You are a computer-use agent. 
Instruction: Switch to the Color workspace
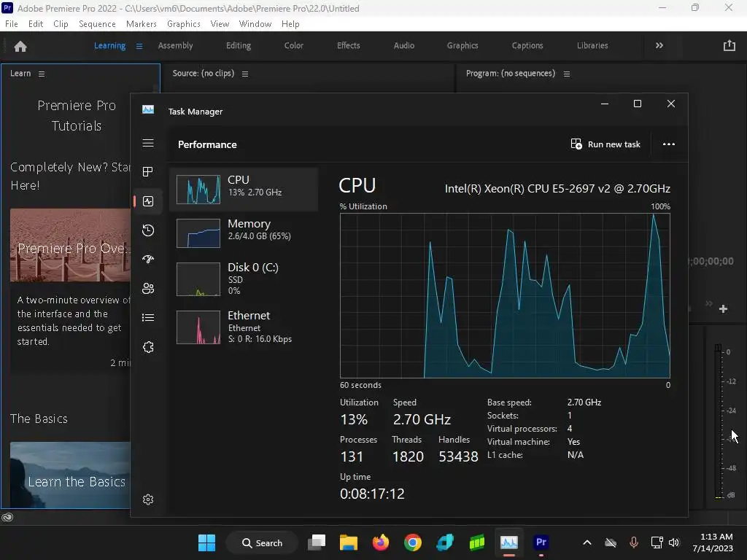click(293, 46)
